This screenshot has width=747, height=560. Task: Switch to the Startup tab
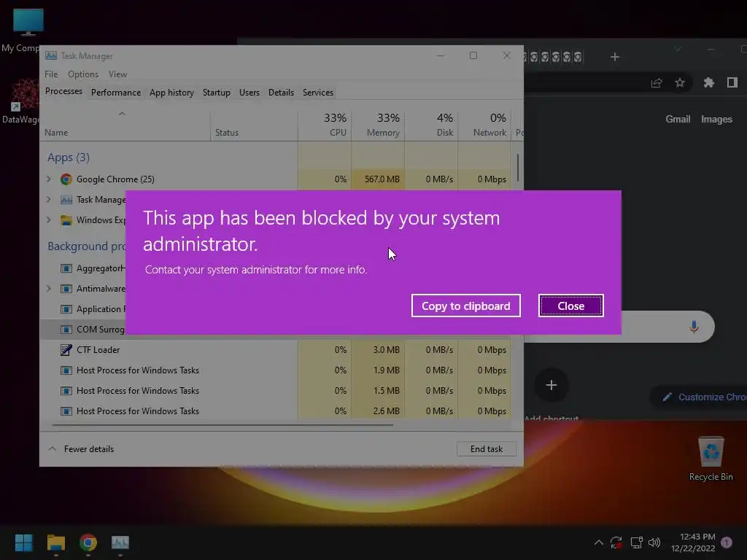216,93
